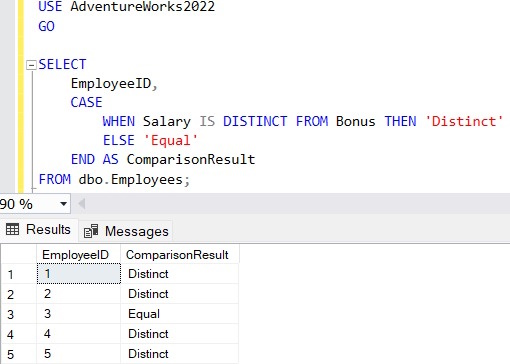Select EmployeeID cell with value 5

coord(79,354)
